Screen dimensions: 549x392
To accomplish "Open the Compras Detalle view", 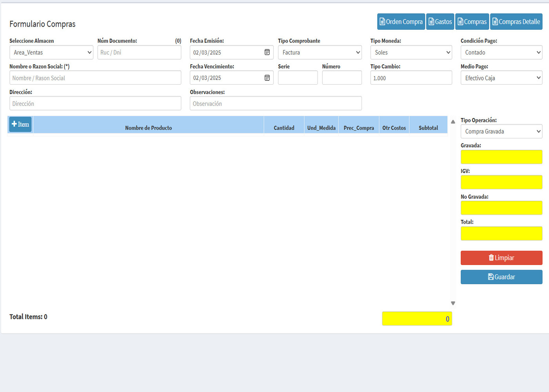I will [516, 22].
